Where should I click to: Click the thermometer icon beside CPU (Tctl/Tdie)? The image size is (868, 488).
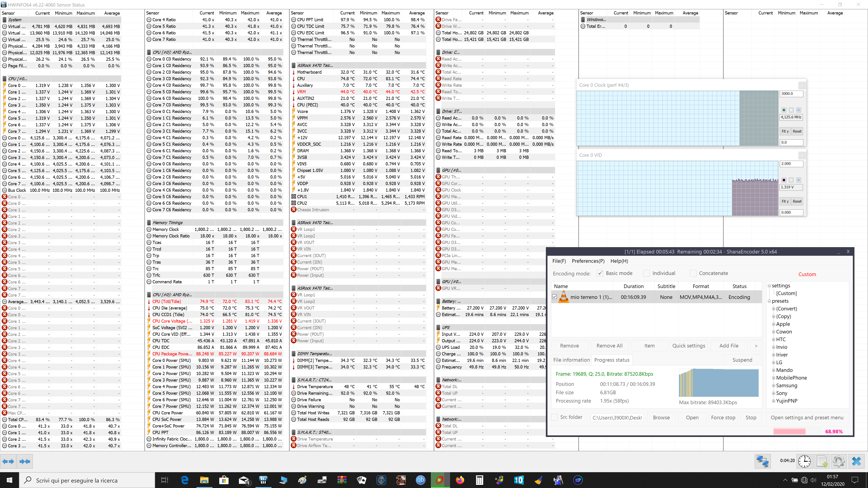[149, 301]
